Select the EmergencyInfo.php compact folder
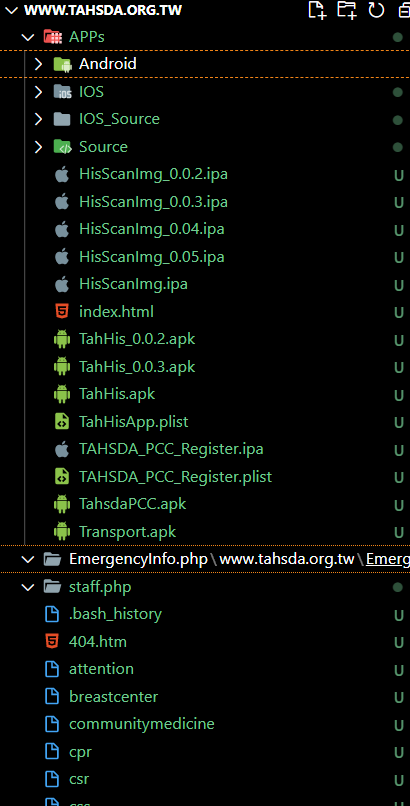Image resolution: width=410 pixels, height=806 pixels. [x=139, y=559]
